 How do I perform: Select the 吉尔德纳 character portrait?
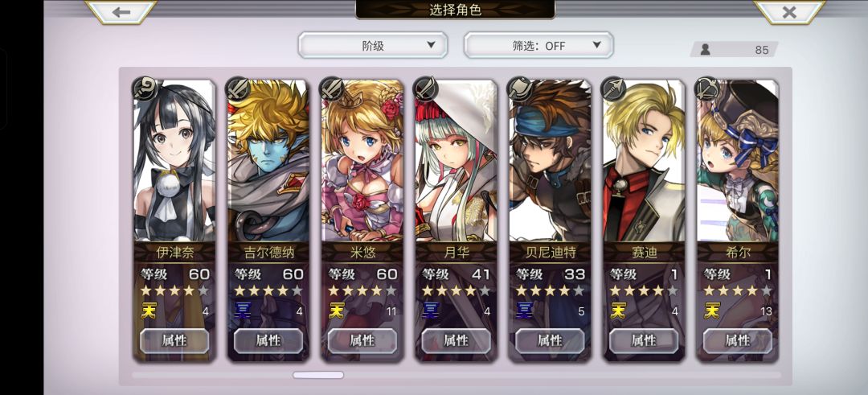click(x=268, y=161)
